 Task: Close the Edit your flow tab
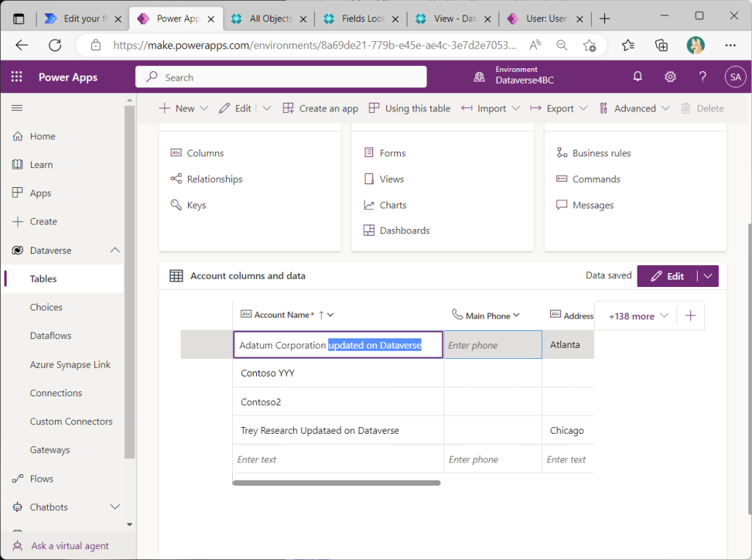point(118,19)
